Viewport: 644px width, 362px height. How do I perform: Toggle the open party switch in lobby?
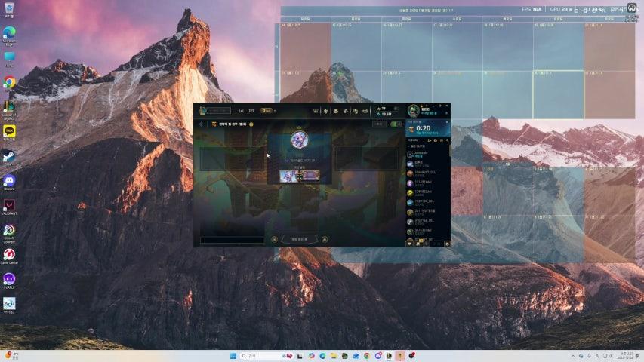pos(396,124)
